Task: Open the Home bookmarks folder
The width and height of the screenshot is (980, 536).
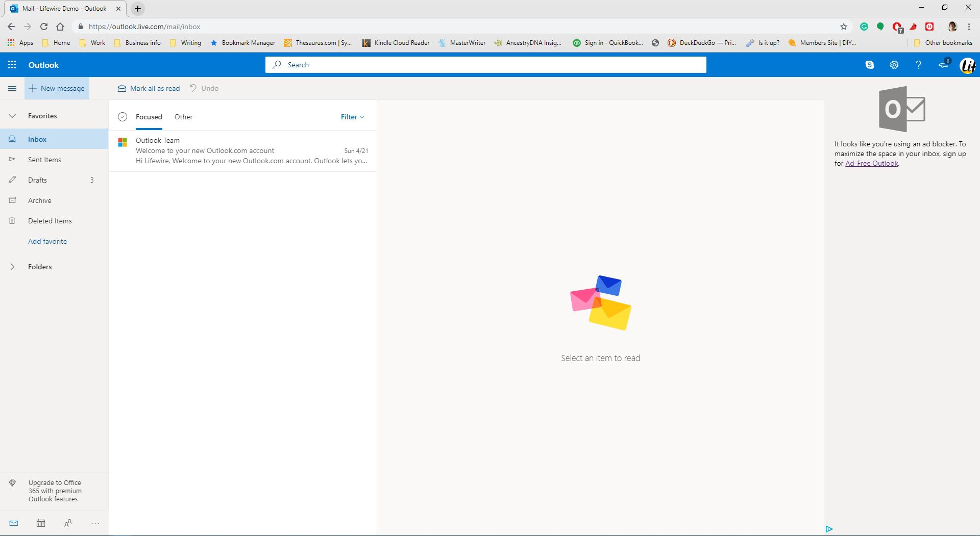Action: pos(56,43)
